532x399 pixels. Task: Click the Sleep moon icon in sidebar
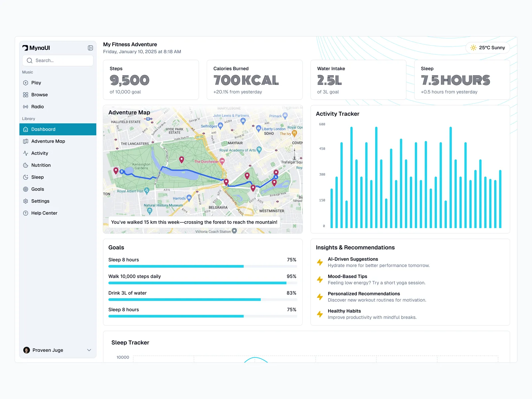tap(26, 177)
